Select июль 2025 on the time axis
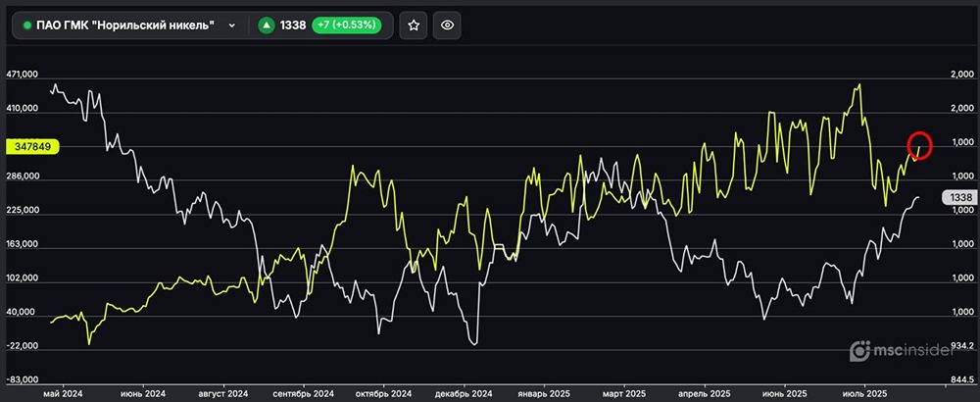 862,391
